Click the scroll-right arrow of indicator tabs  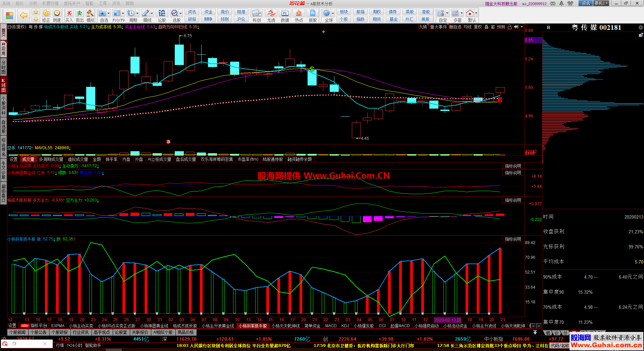tap(539, 326)
